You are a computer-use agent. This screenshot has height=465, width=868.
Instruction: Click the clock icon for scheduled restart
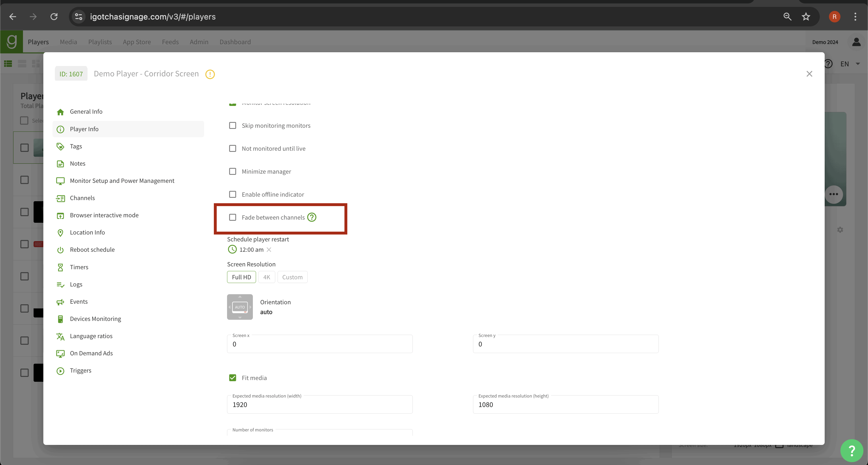(232, 249)
